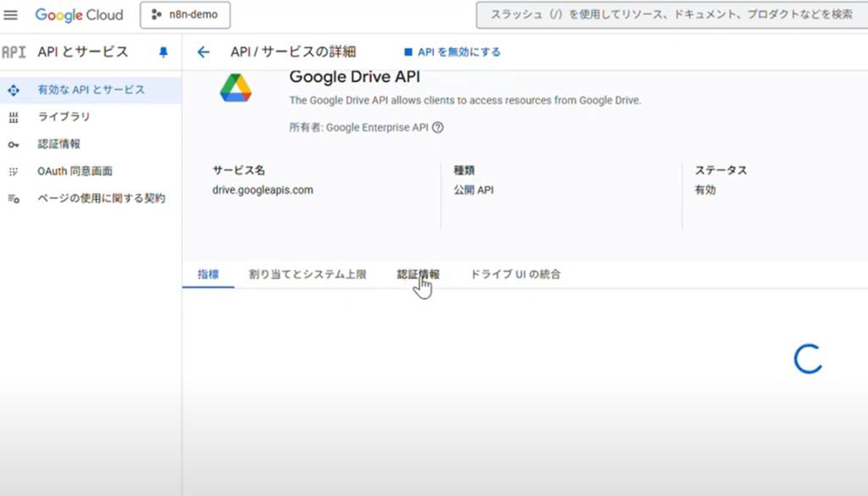
Task: Click the Google Cloud logo
Action: pyautogui.click(x=79, y=15)
